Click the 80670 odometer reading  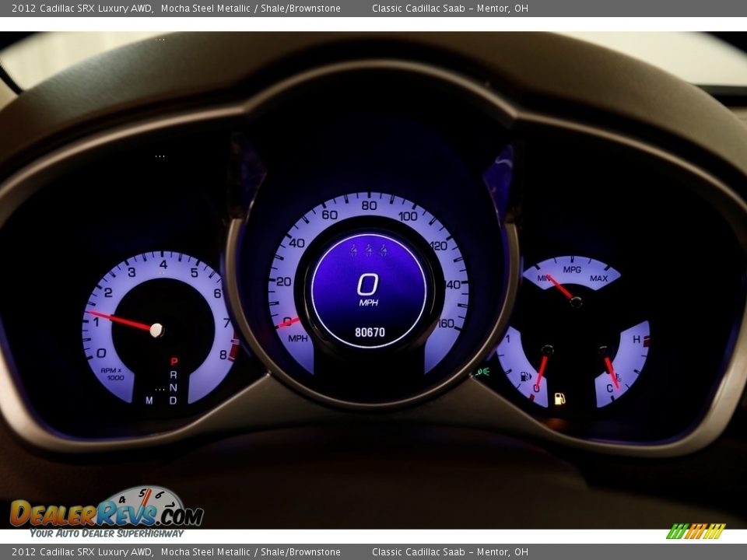coord(370,332)
